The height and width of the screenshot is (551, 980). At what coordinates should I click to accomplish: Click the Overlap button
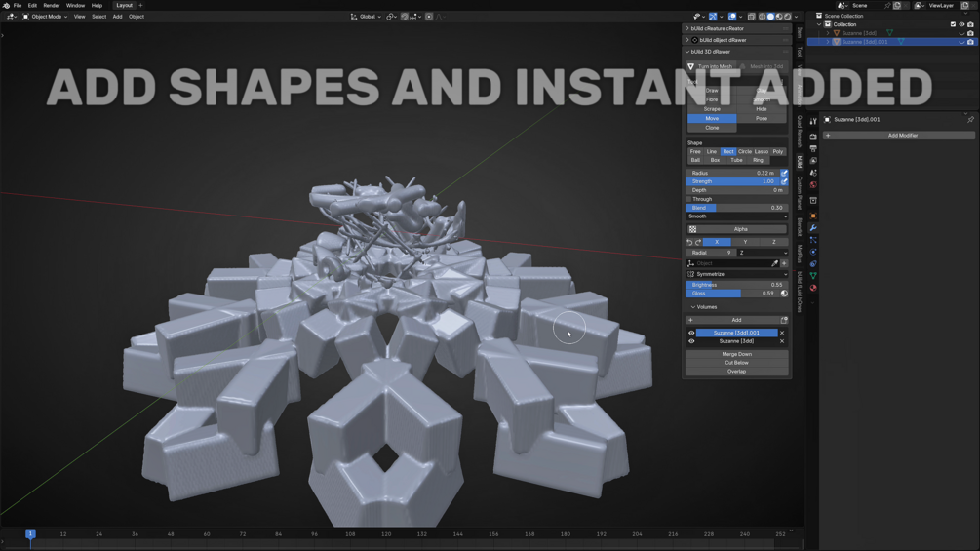pos(737,372)
